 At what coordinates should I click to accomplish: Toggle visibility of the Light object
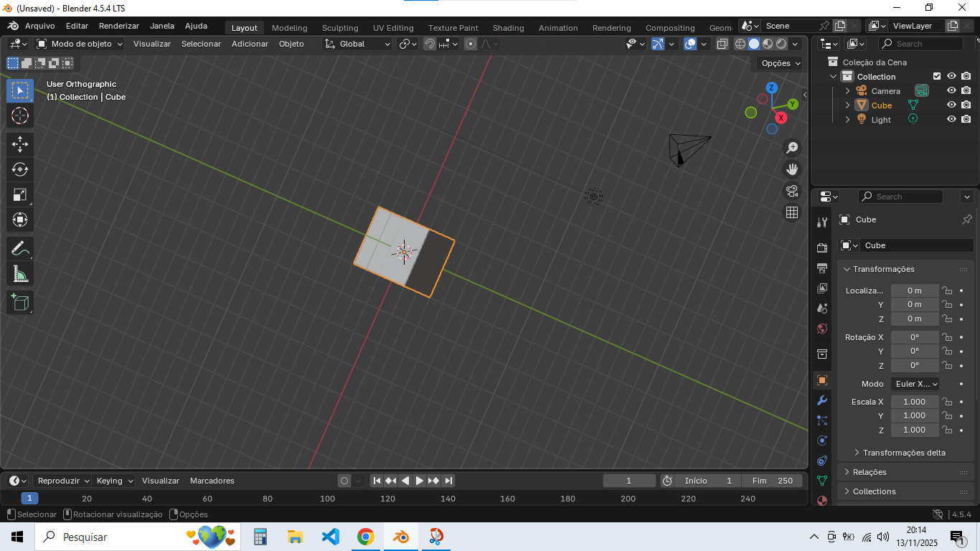[x=951, y=119]
